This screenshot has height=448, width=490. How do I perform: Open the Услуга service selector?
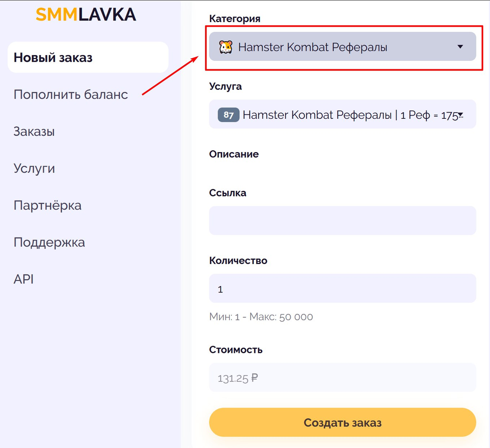click(343, 114)
